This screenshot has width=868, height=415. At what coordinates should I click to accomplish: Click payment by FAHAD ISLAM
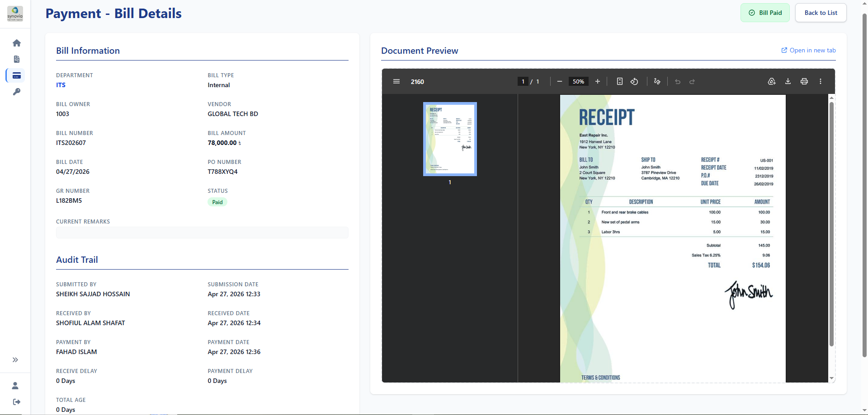pos(76,352)
